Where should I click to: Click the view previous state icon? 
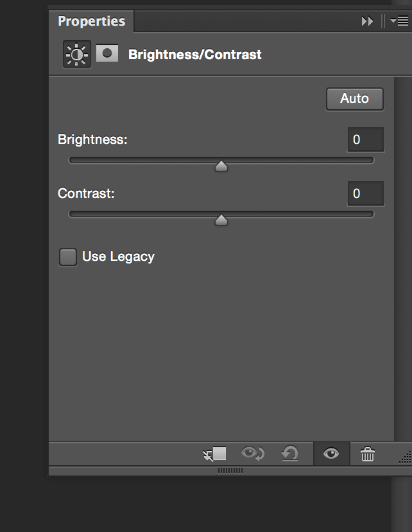(252, 454)
